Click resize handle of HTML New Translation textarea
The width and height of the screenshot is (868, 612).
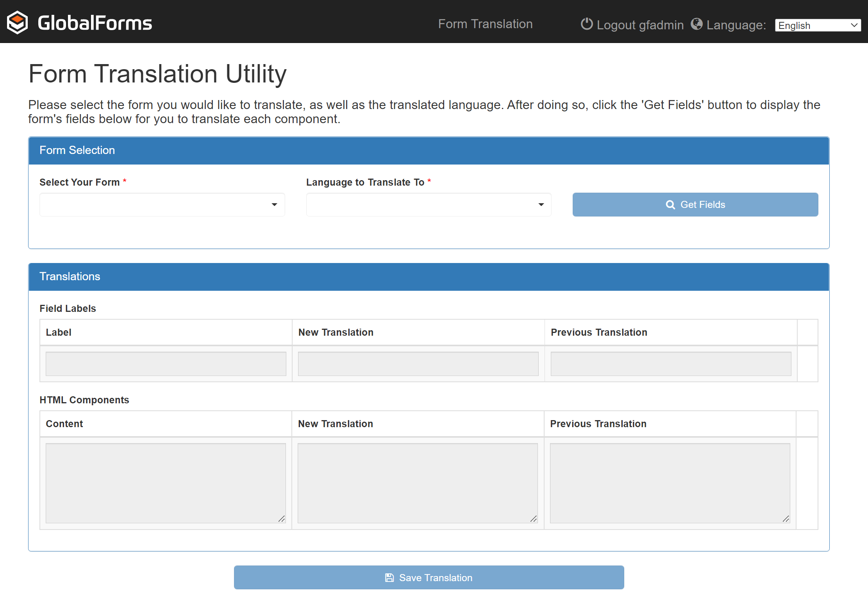534,519
